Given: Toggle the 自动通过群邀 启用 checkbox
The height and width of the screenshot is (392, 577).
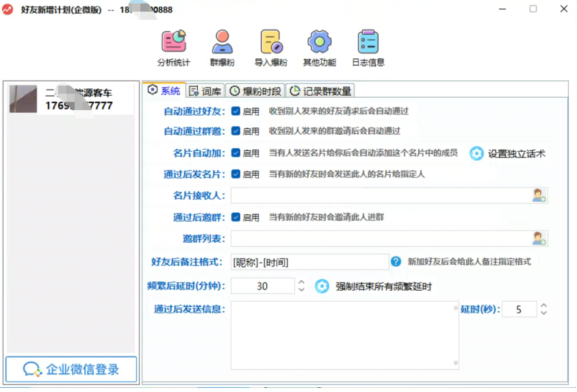Looking at the screenshot, I should [x=235, y=131].
